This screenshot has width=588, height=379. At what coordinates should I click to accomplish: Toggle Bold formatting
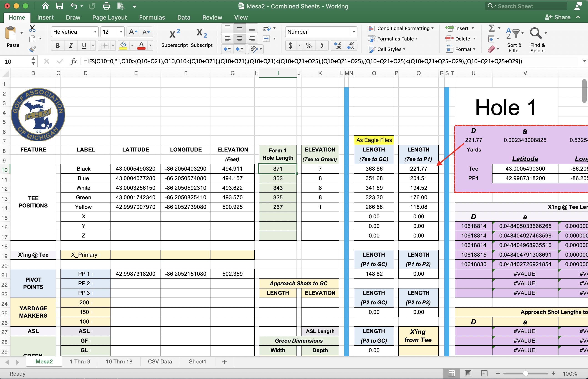pyautogui.click(x=58, y=45)
